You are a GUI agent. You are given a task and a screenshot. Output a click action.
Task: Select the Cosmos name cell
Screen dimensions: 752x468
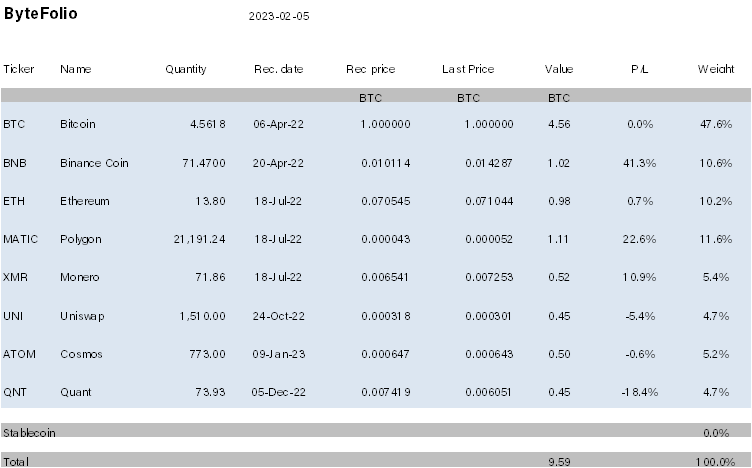[81, 354]
